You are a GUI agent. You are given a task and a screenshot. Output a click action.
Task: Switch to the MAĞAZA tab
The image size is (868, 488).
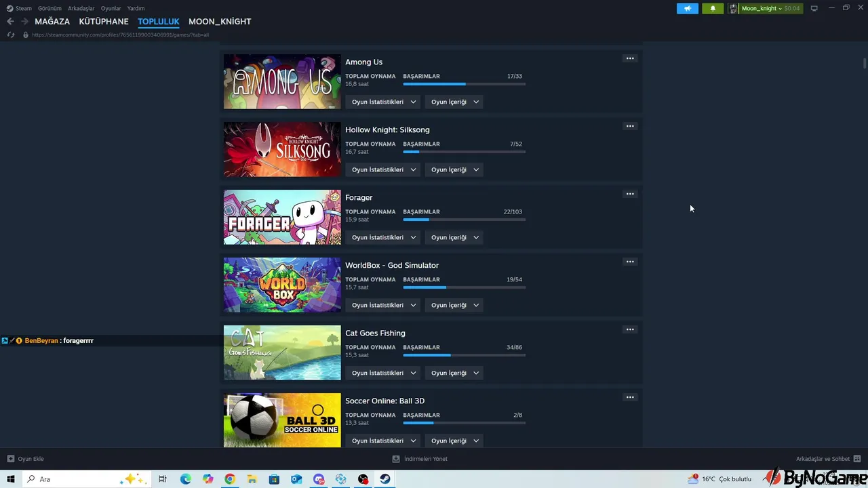coord(52,22)
